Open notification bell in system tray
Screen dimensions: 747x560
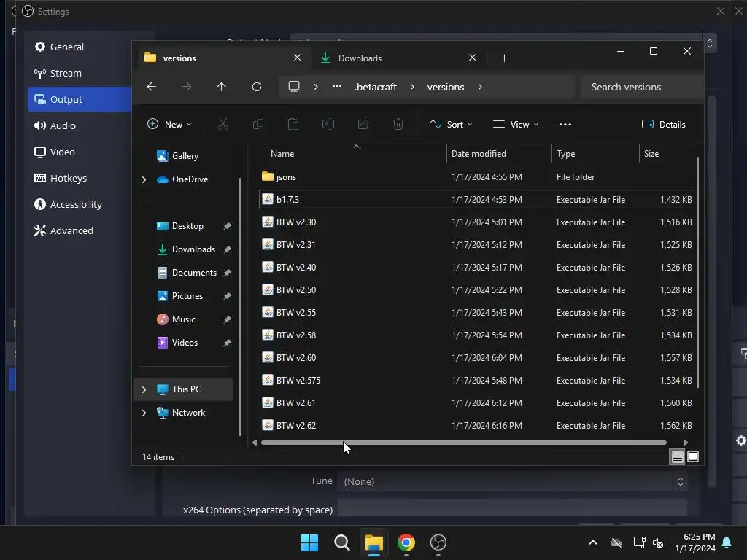click(727, 542)
